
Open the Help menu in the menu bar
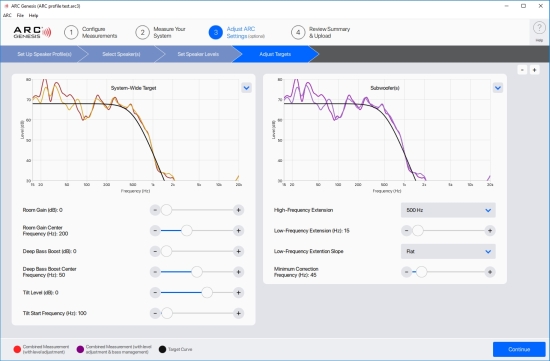tap(33, 15)
